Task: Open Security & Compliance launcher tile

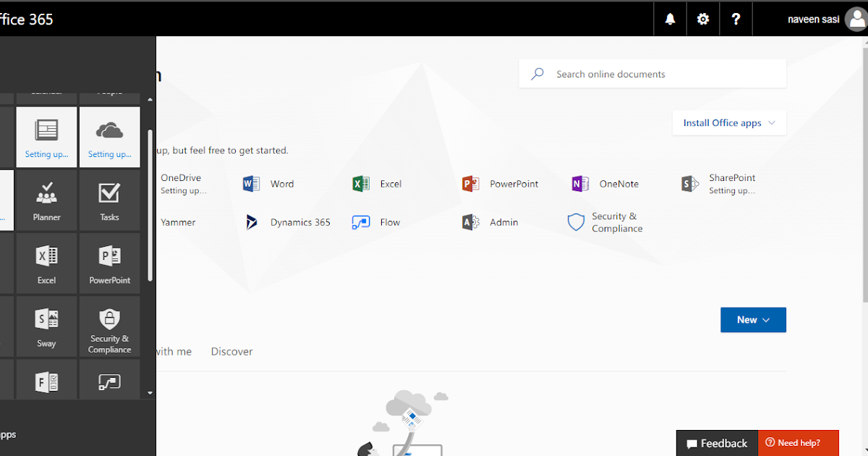Action: (109, 326)
